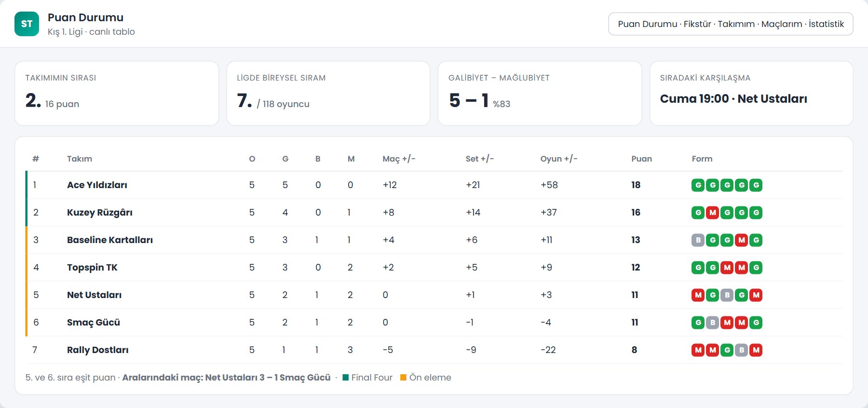
Task: Click the orange Ön eleme legend swatch
Action: [x=403, y=378]
